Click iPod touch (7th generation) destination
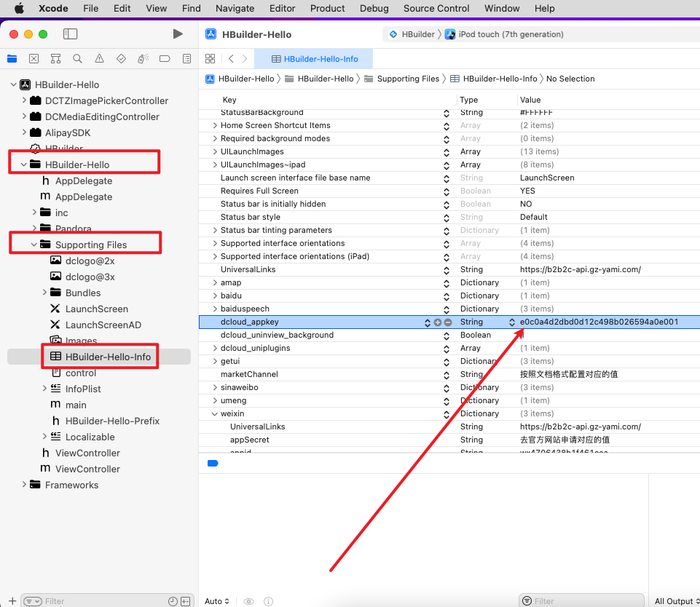The image size is (700, 607). [x=510, y=34]
